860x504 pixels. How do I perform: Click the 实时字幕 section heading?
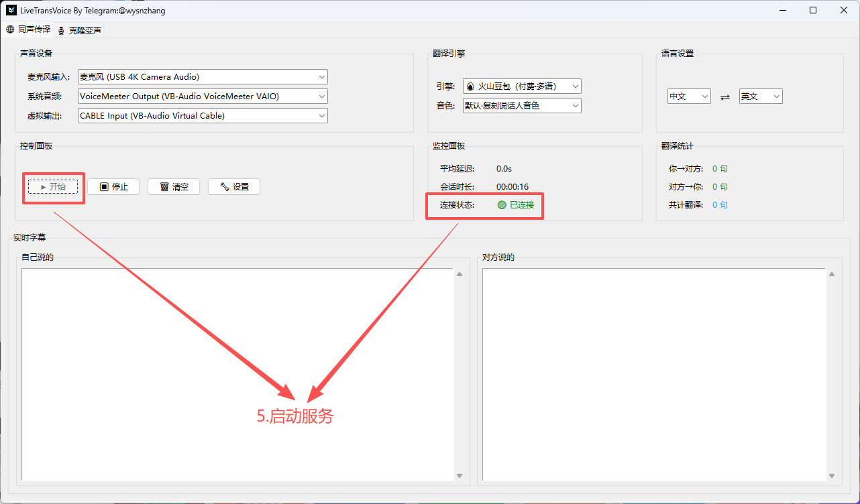click(x=30, y=238)
